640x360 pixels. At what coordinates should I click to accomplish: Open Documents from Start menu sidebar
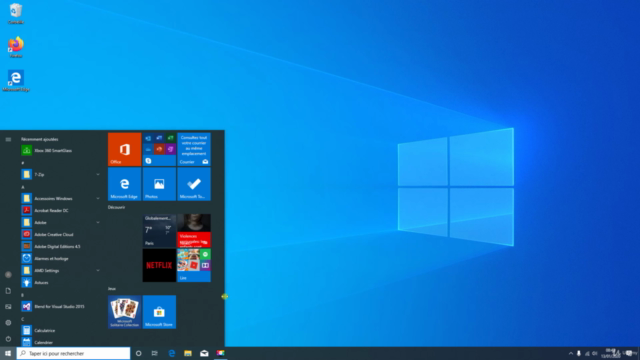click(8, 291)
